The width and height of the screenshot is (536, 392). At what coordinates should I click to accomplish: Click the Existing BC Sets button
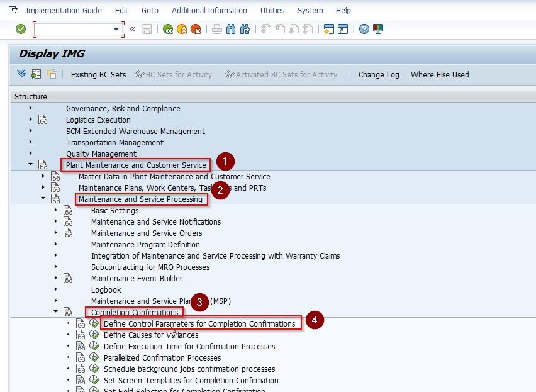click(98, 74)
